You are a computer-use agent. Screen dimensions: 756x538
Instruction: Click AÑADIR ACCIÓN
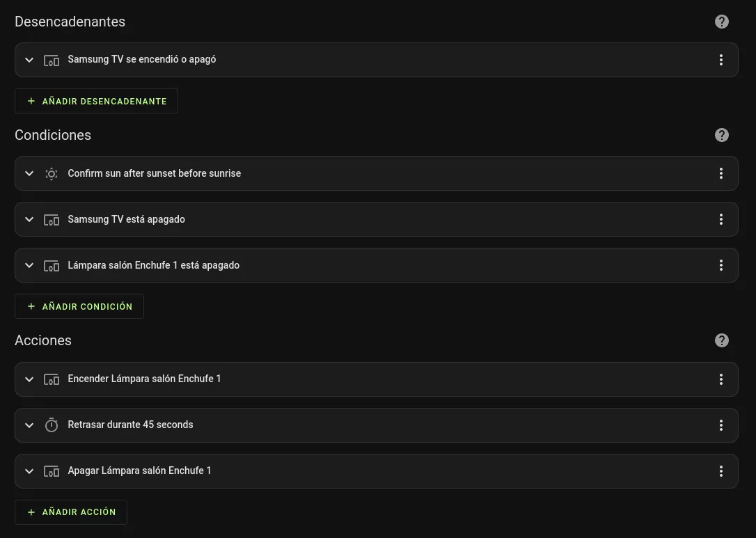(70, 512)
